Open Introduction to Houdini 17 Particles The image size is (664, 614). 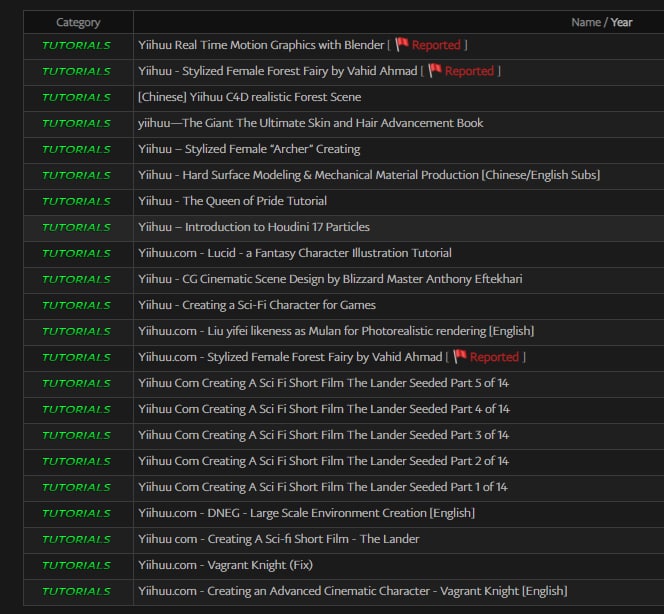(x=254, y=227)
